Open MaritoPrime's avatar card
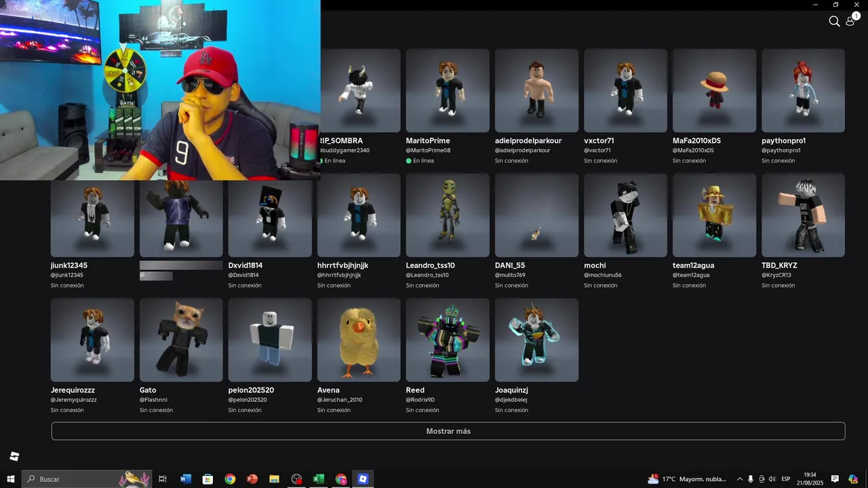868x488 pixels. click(x=448, y=90)
